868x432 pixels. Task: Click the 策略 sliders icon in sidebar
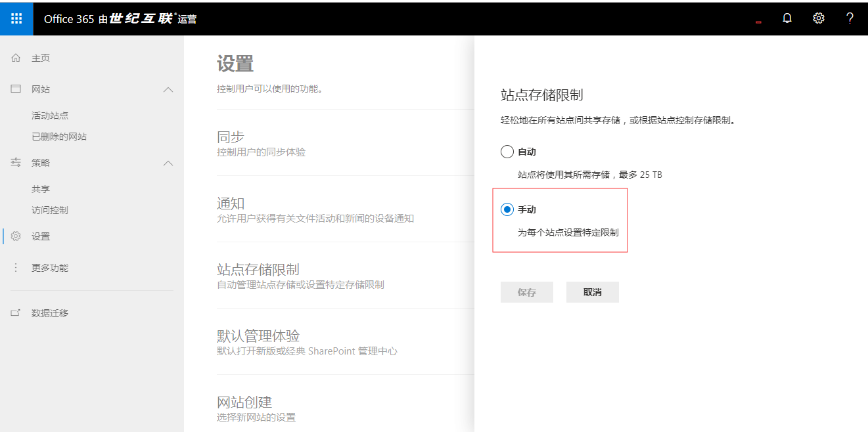coord(16,163)
